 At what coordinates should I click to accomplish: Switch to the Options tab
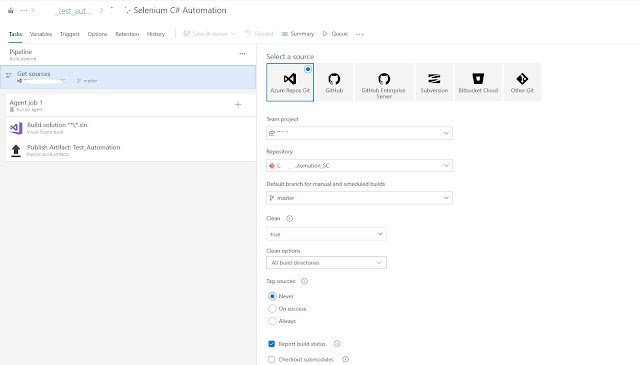coord(97,34)
